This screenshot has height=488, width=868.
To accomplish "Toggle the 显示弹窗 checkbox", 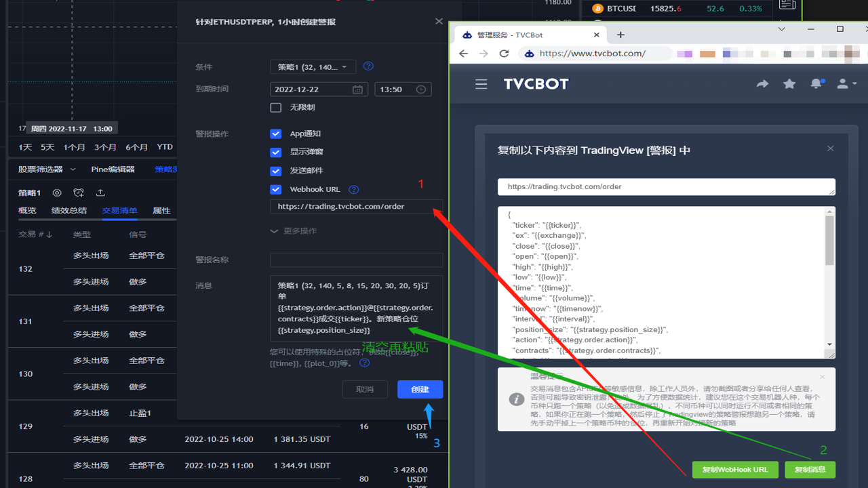I will pos(275,152).
